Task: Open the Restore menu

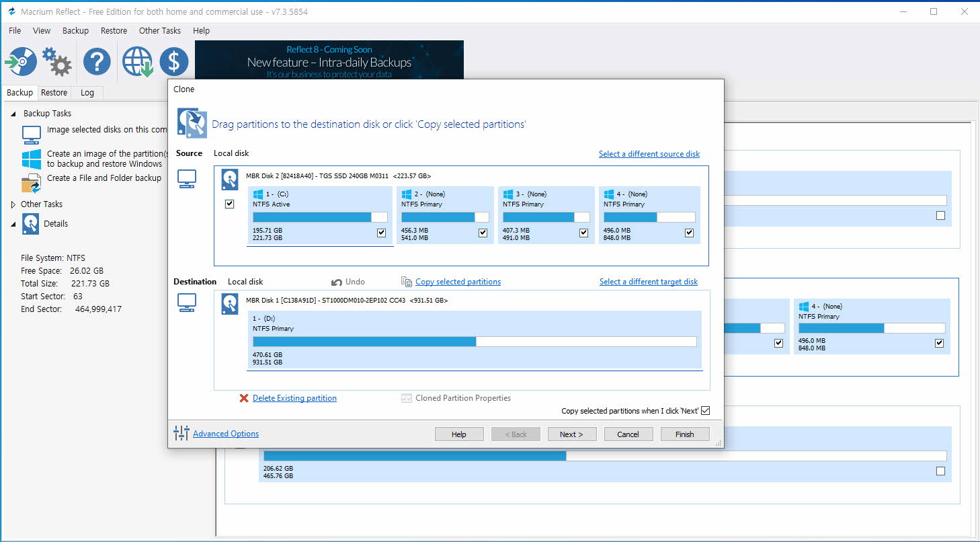Action: (x=114, y=30)
